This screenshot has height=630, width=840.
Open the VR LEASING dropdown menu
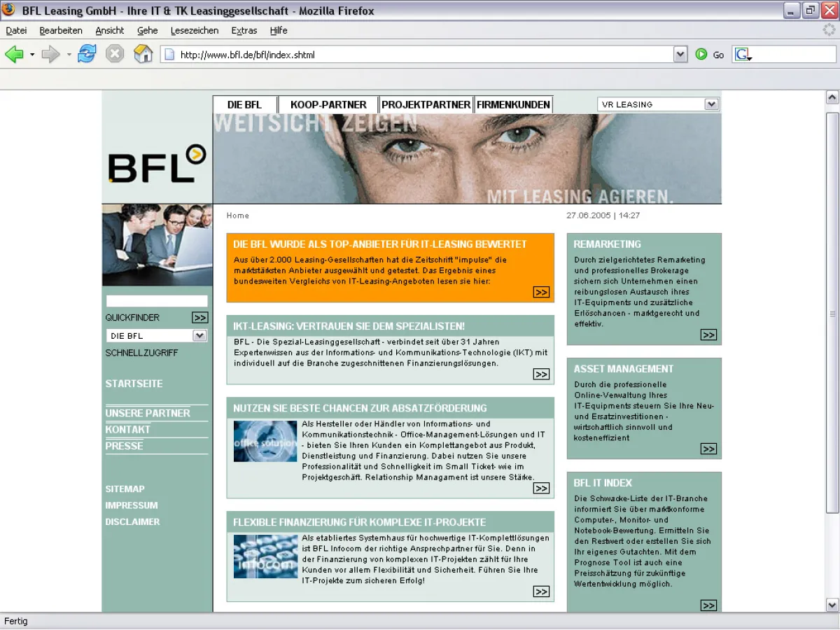(x=712, y=104)
